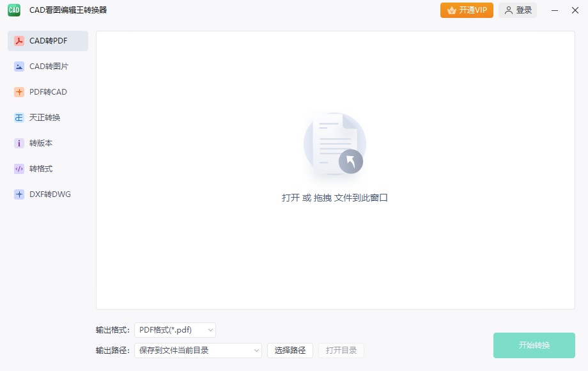Click the crown icon on the VIP button
Image resolution: width=588 pixels, height=371 pixels.
click(x=452, y=10)
